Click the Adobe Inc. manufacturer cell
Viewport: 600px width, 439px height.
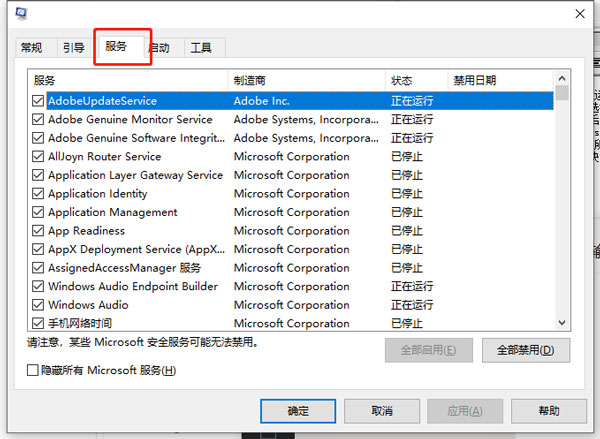262,101
